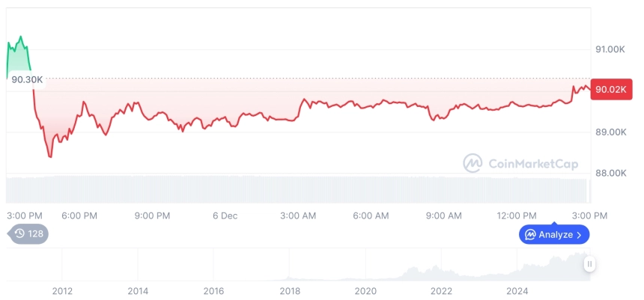Click the 6:00 AM time axis label
Viewport: 644px width, 300px height.
[371, 215]
